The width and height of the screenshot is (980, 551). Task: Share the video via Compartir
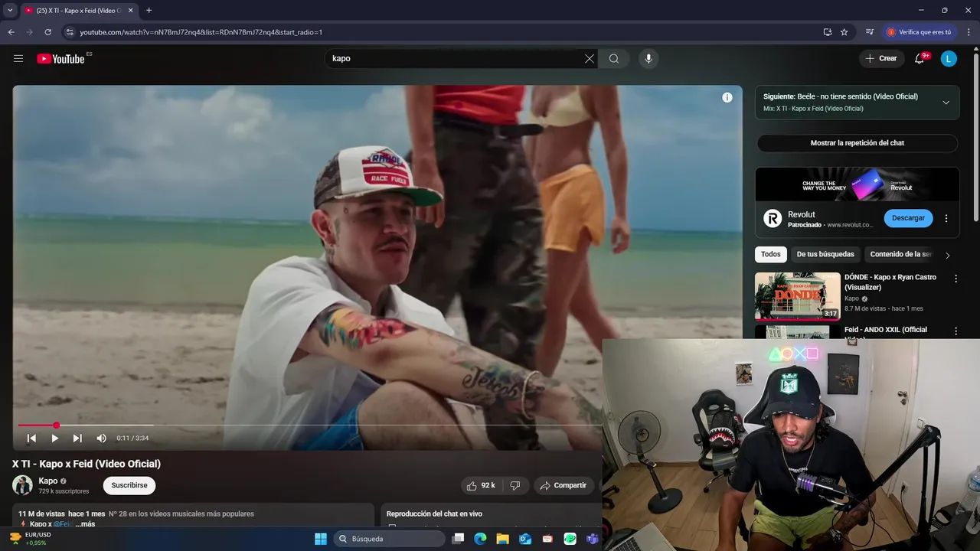click(563, 485)
